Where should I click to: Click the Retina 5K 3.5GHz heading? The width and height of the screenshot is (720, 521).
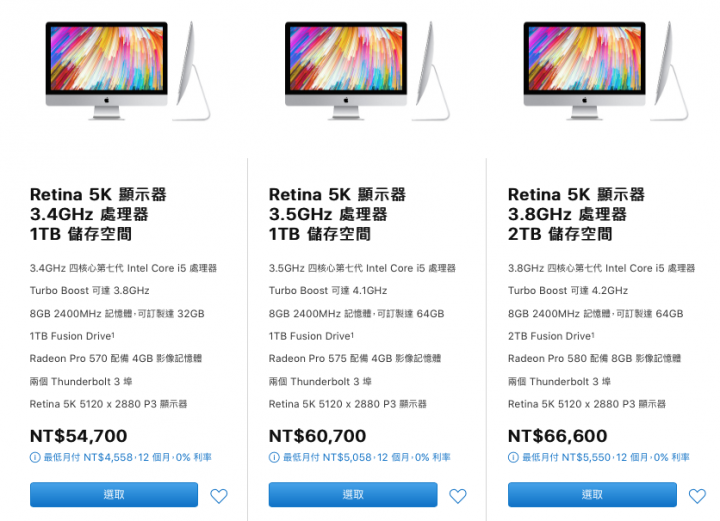(x=338, y=214)
